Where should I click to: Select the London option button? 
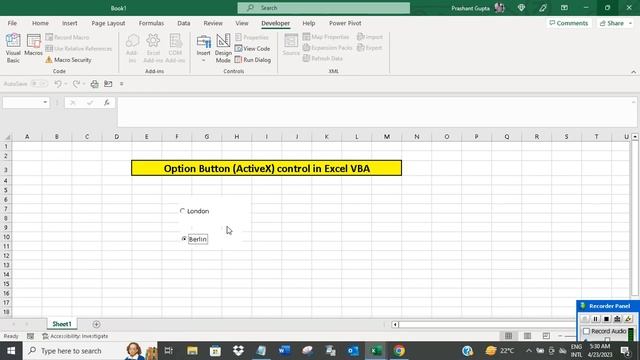click(182, 211)
